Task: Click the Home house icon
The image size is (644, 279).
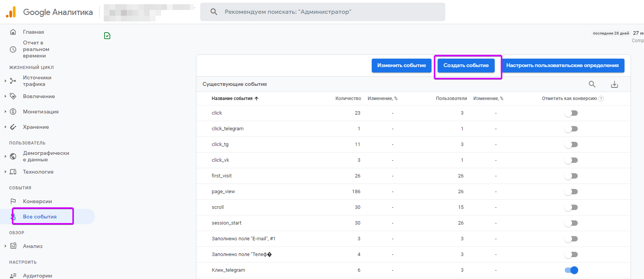Action: 13,32
